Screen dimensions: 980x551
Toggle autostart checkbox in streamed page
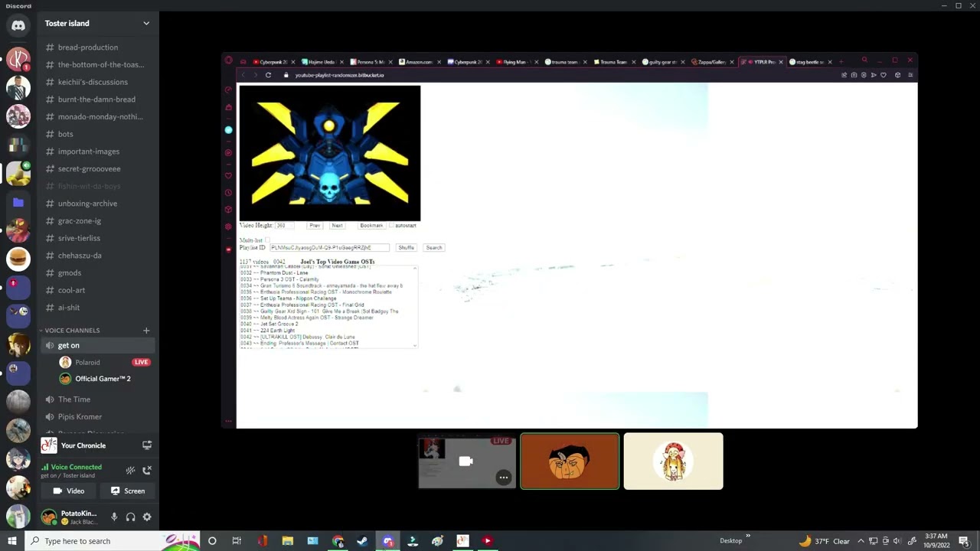pyautogui.click(x=391, y=226)
